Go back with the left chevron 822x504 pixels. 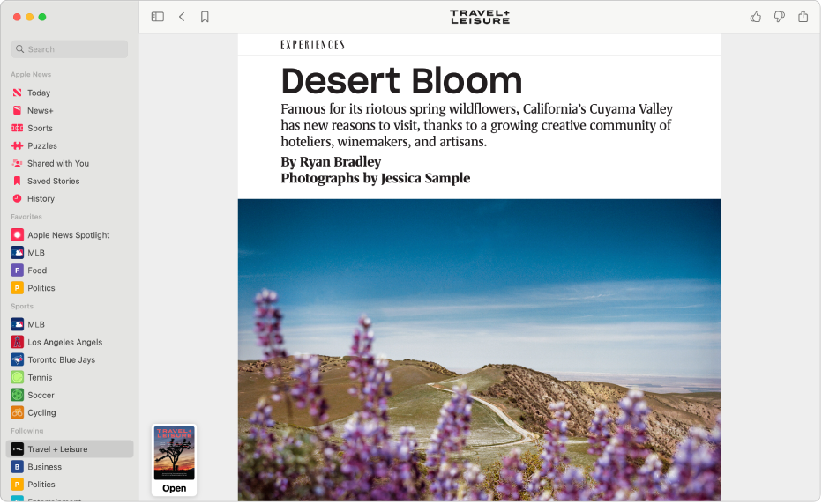tap(182, 17)
